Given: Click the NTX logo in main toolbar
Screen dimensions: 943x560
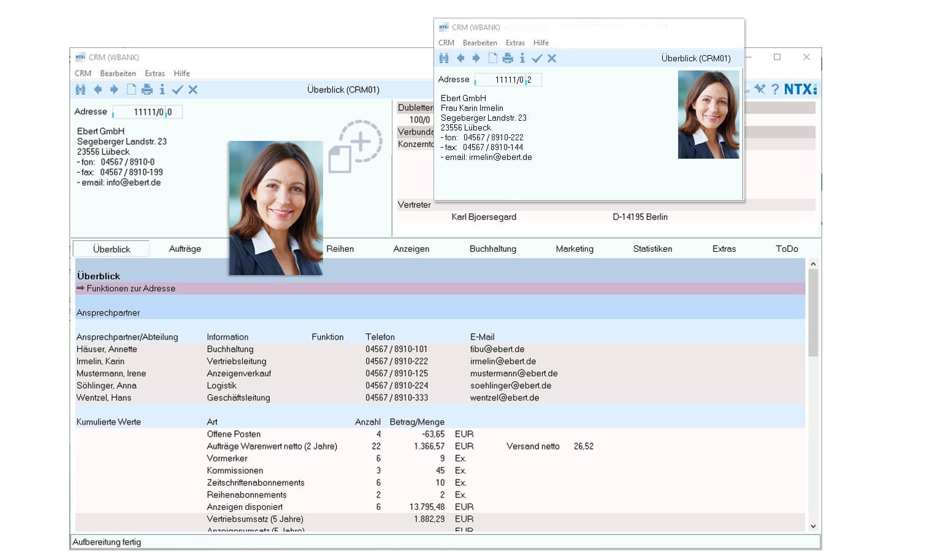Looking at the screenshot, I should point(800,89).
